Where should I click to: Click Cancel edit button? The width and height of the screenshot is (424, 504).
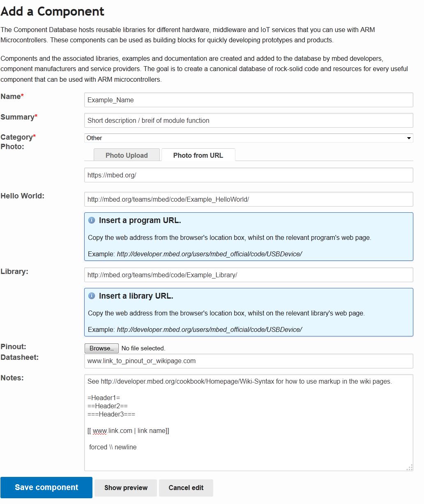click(186, 488)
